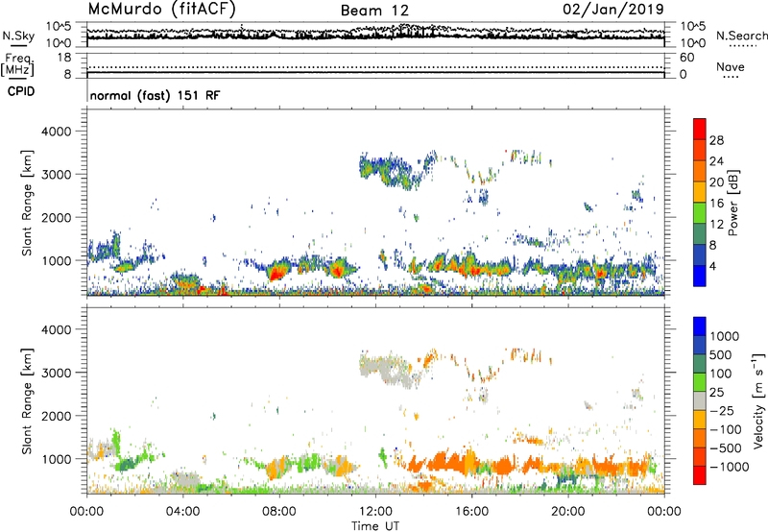Click the "28" value on the Power colorbar
The width and height of the screenshot is (768, 532).
point(716,140)
